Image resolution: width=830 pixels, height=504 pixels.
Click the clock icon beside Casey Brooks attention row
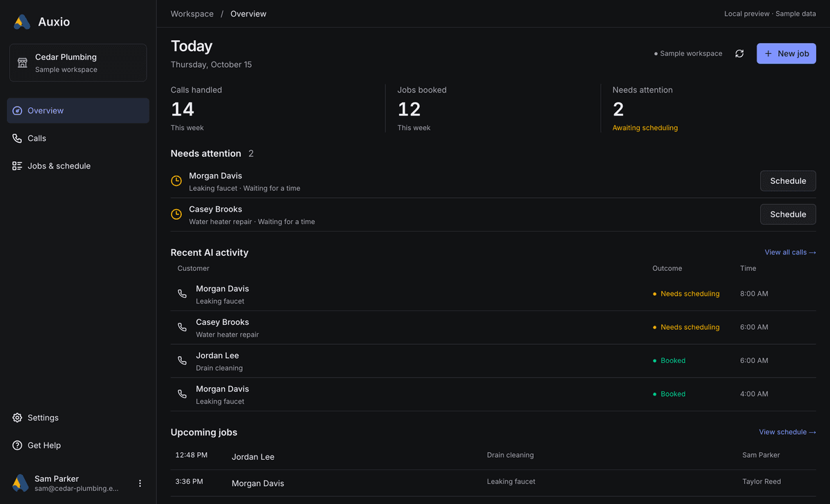[176, 214]
